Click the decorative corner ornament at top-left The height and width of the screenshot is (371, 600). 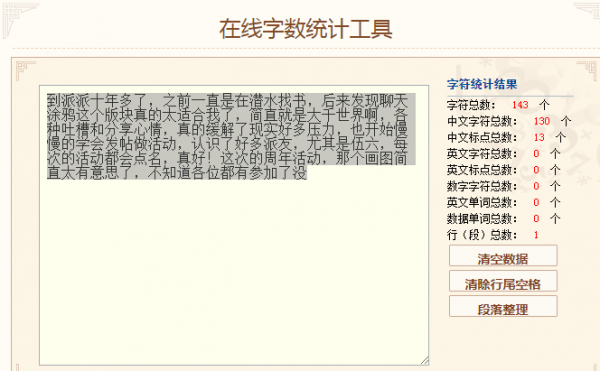pyautogui.click(x=19, y=19)
